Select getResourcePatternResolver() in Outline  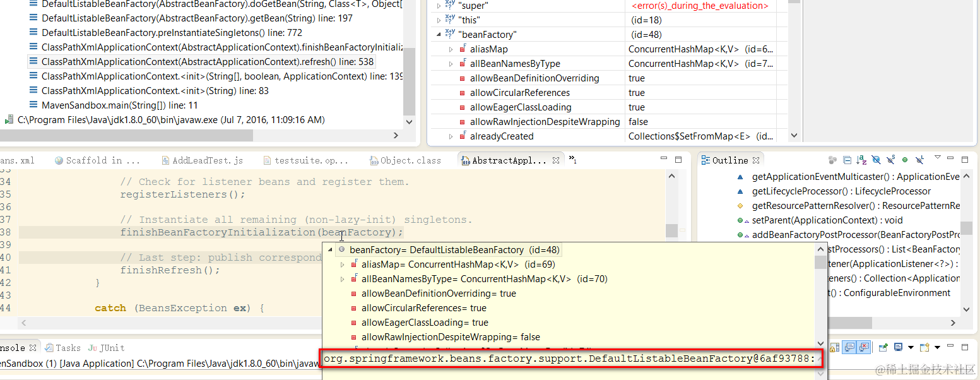(856, 206)
